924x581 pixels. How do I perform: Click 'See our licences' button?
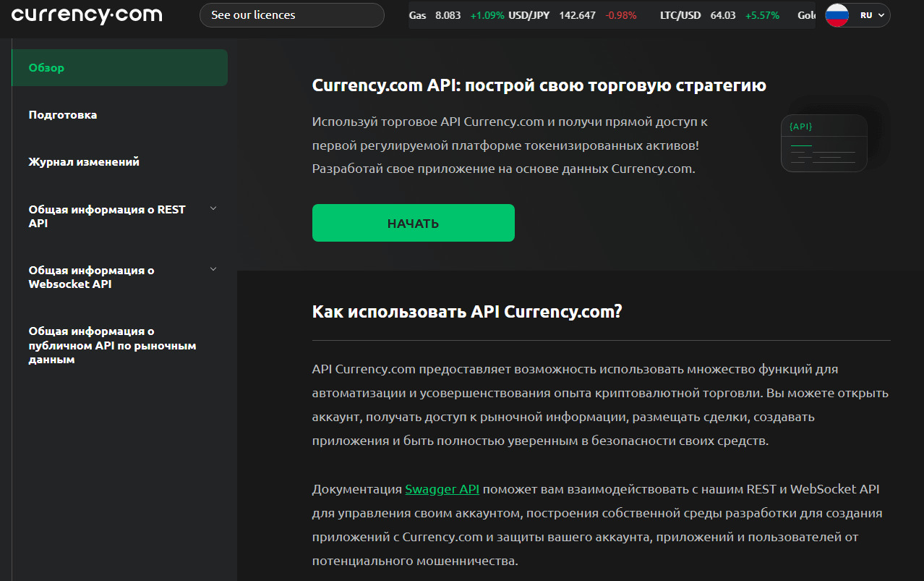[291, 15]
